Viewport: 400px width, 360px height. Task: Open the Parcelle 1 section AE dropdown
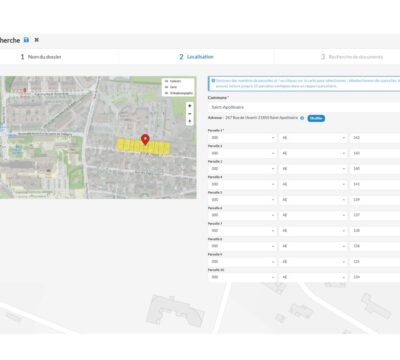tap(313, 138)
